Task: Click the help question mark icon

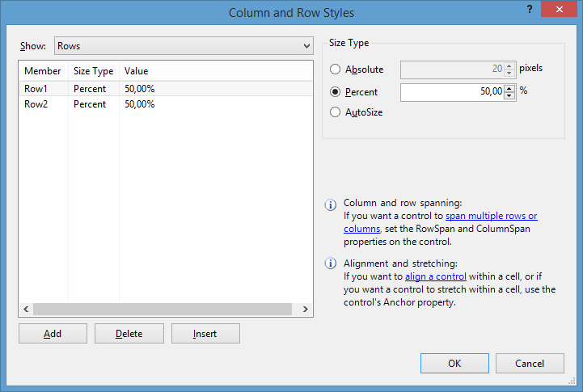Action: click(x=530, y=9)
